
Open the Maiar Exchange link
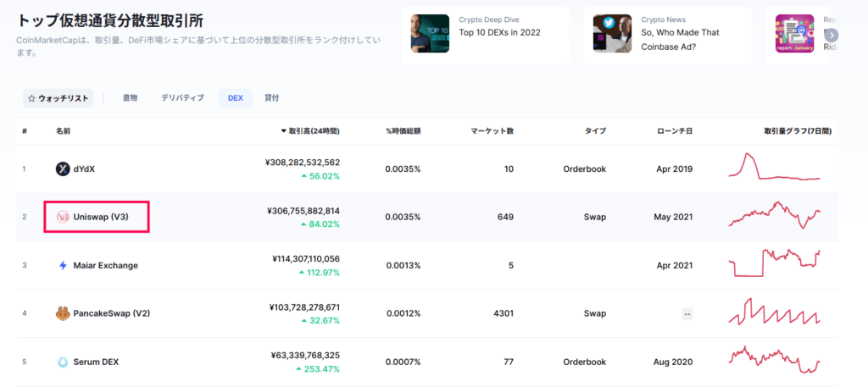[106, 265]
